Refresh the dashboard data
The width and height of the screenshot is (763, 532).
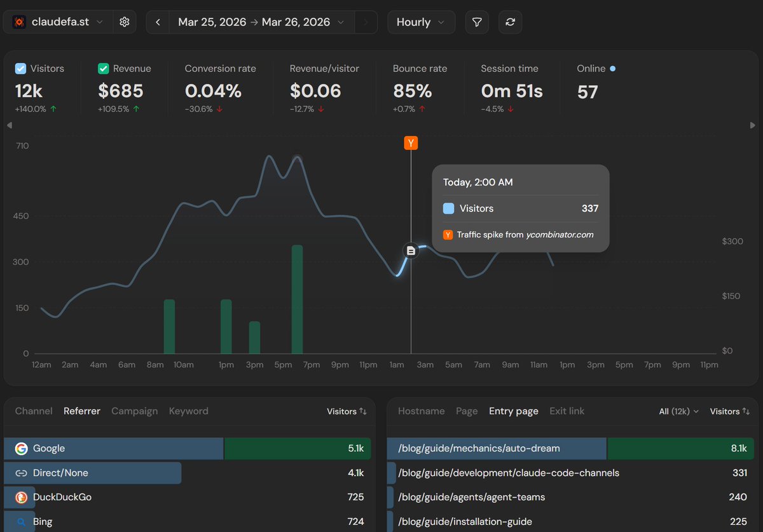[x=510, y=22]
